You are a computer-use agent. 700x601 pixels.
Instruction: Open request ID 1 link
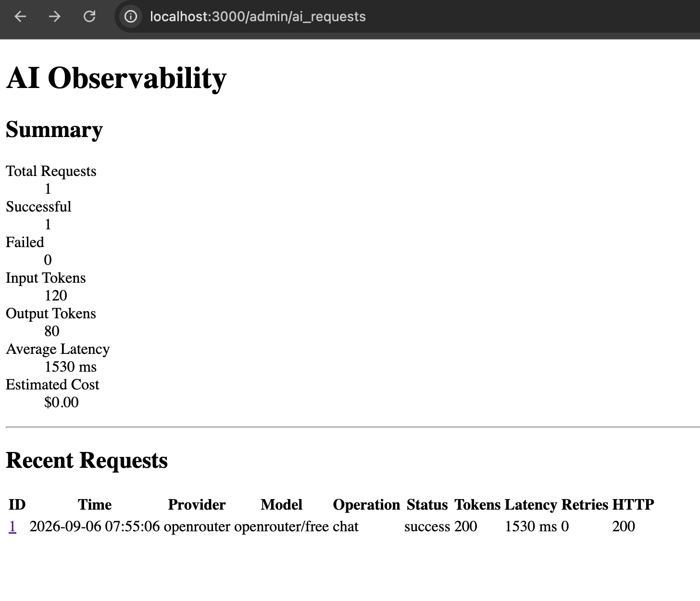tap(12, 526)
